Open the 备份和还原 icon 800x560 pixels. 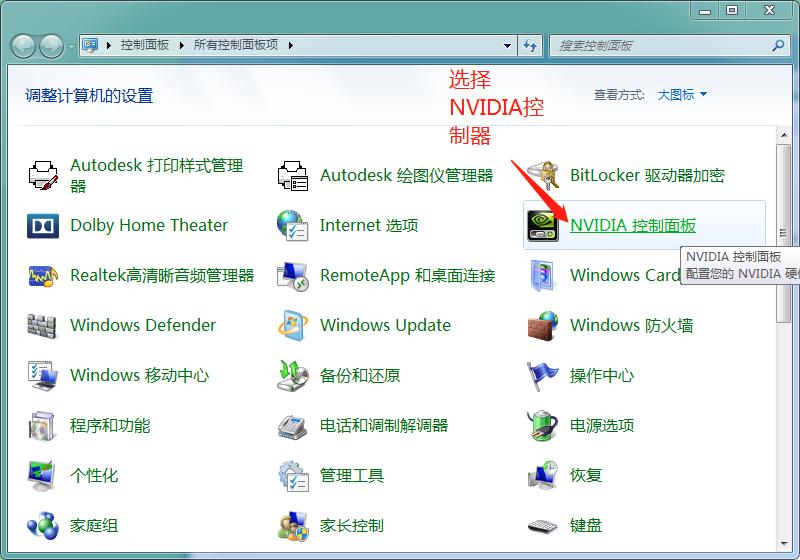293,375
